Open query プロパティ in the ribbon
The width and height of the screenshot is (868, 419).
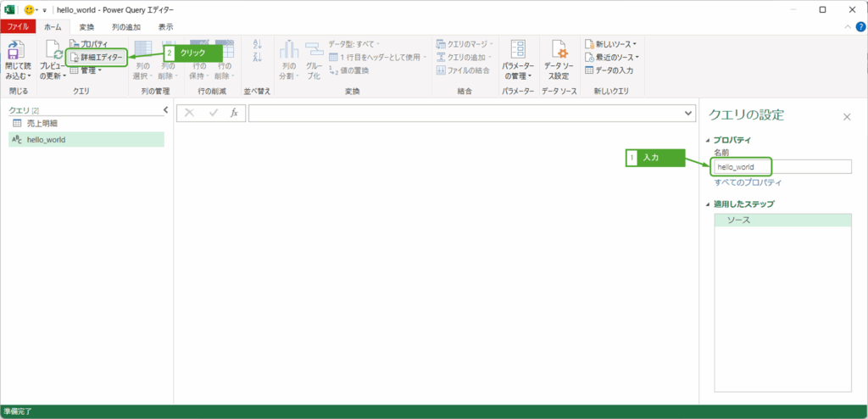pyautogui.click(x=93, y=44)
